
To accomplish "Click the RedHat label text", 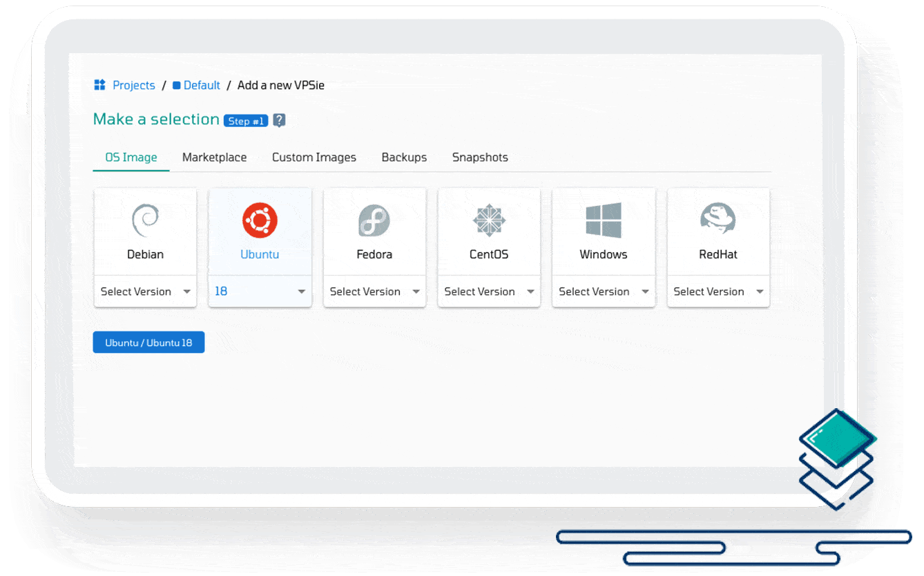I will 718,254.
